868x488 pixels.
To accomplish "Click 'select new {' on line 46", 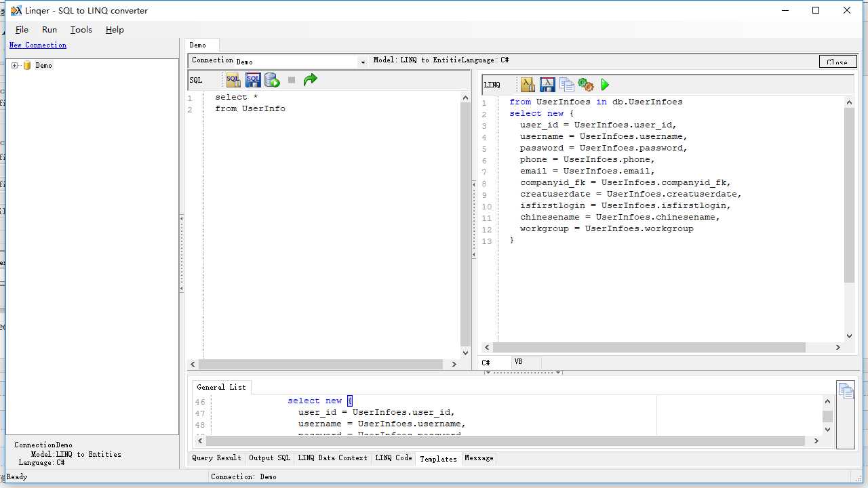I will tap(320, 401).
